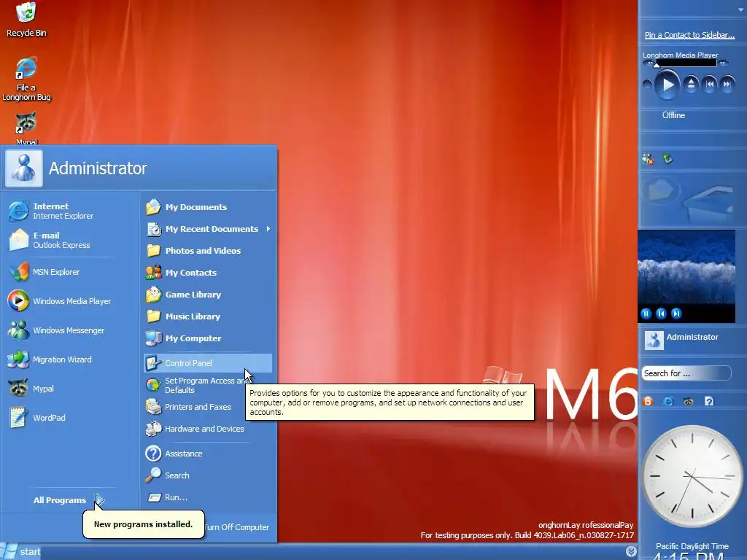Expand My Recent Documents submenu arrow
747x560 pixels.
(268, 229)
